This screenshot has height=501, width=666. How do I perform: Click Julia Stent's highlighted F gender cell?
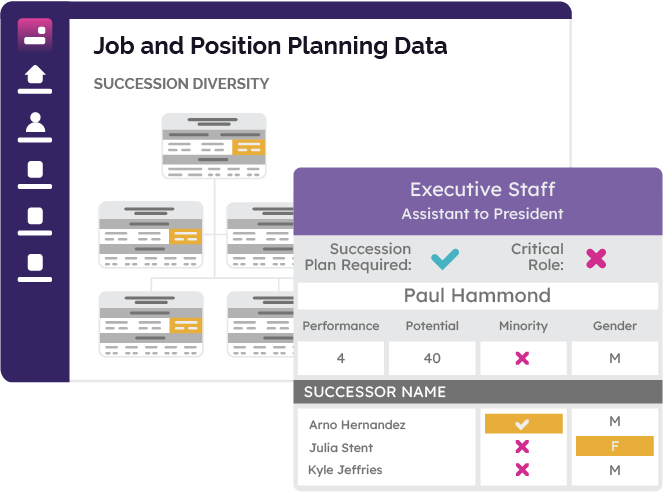pyautogui.click(x=615, y=446)
